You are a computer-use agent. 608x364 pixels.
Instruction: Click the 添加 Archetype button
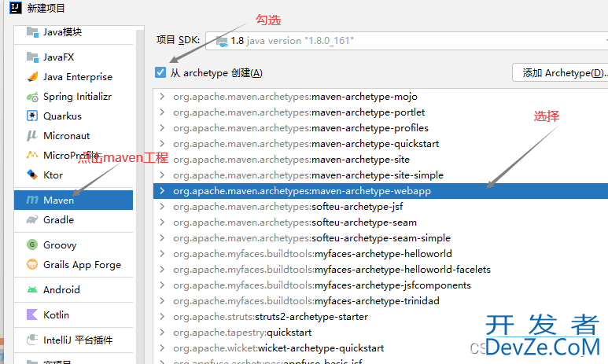(x=562, y=72)
